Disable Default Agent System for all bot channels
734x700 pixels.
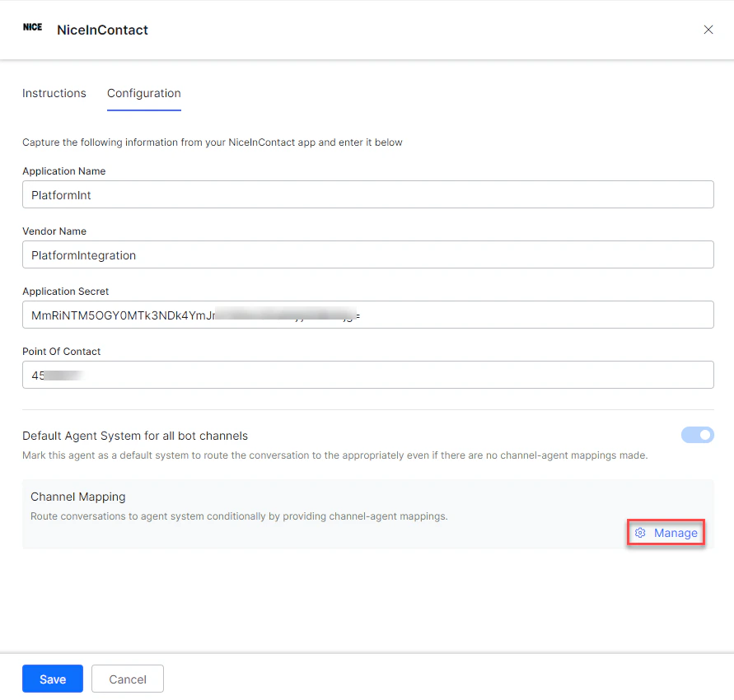697,435
